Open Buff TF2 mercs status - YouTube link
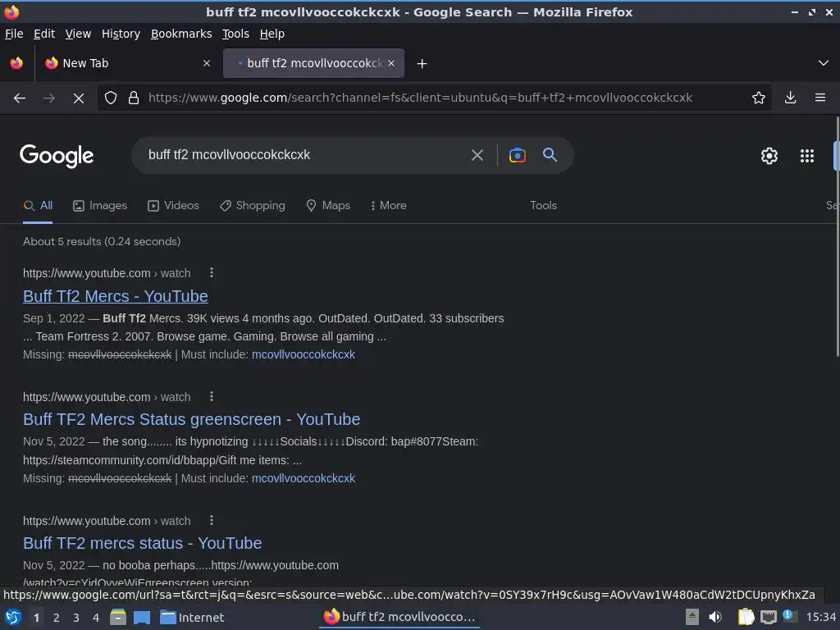Viewport: 840px width, 630px height. click(142, 543)
